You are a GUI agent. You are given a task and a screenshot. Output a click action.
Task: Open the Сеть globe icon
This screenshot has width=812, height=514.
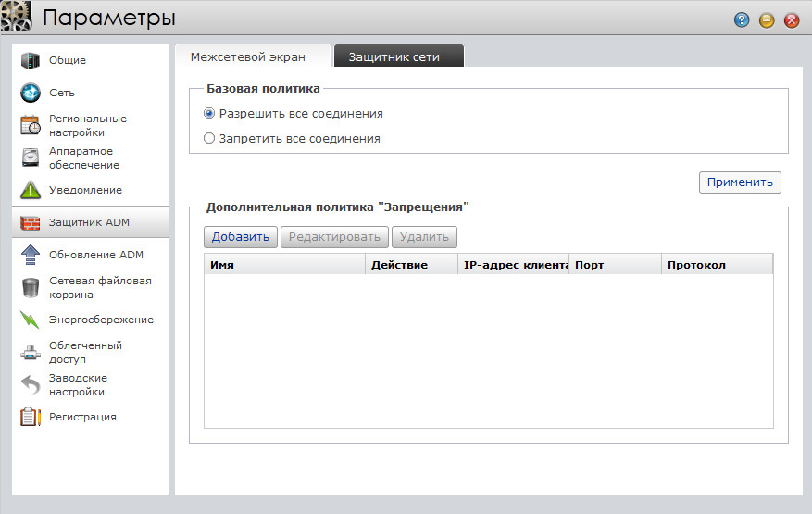tap(31, 93)
